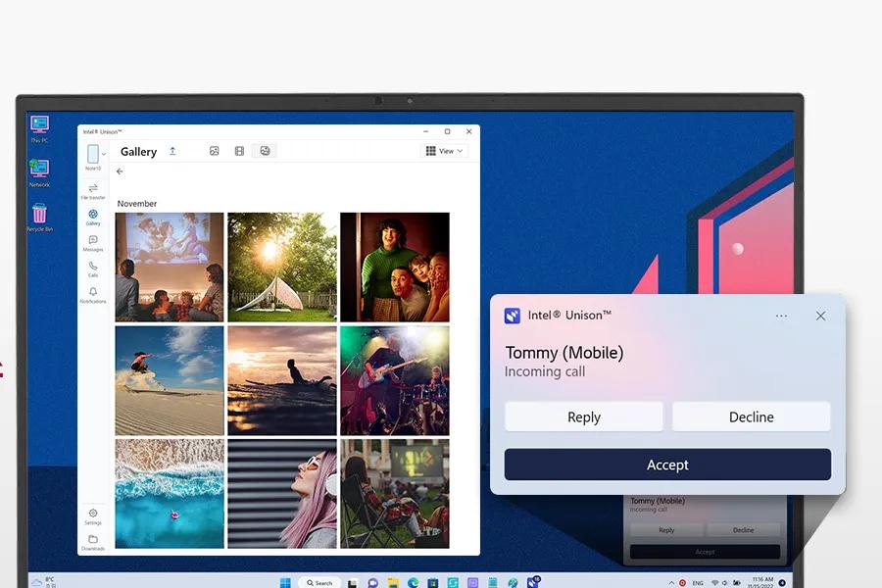Switch to the photos filter tab
Image resolution: width=882 pixels, height=588 pixels.
pos(214,151)
